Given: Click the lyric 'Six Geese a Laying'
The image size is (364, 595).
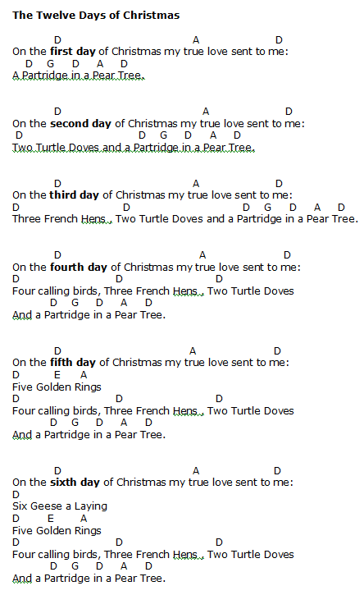Looking at the screenshot, I should pos(60,506).
